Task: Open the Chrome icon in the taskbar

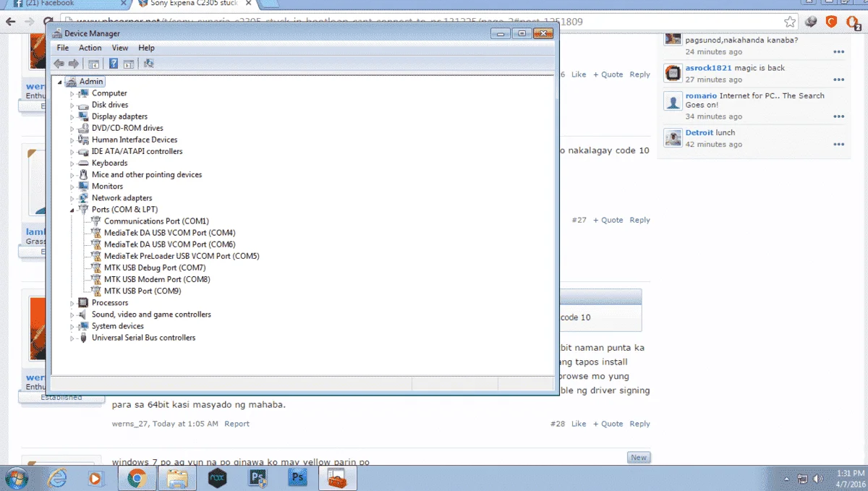Action: tap(137, 478)
